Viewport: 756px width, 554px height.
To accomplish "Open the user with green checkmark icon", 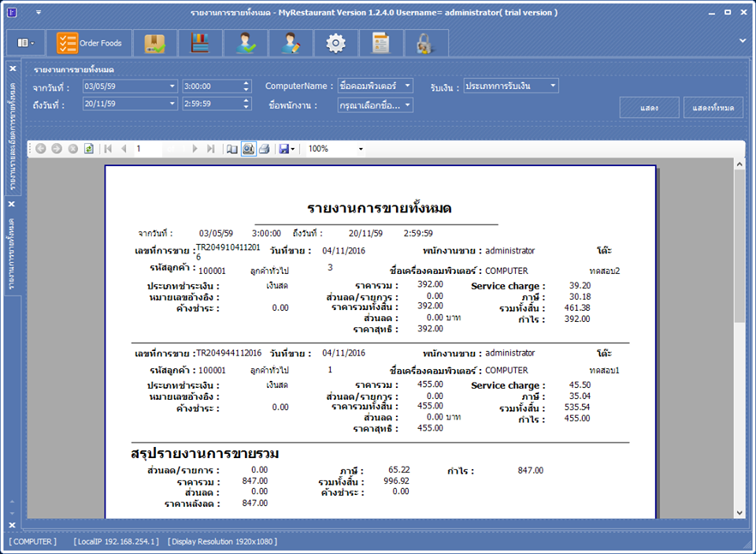I will pyautogui.click(x=246, y=42).
